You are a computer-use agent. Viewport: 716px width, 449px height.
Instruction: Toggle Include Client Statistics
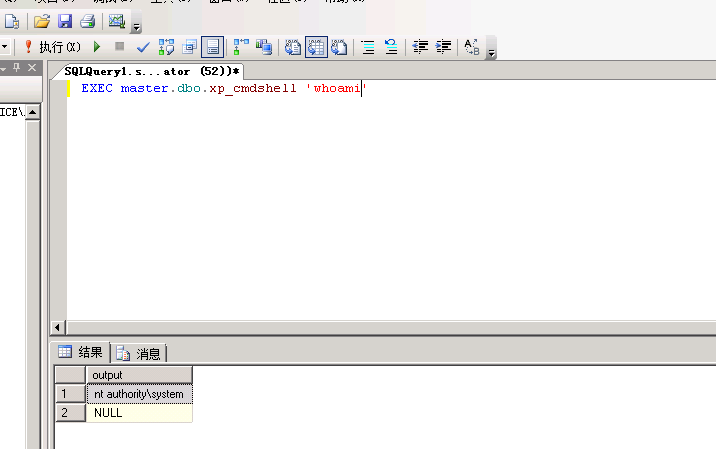click(264, 47)
